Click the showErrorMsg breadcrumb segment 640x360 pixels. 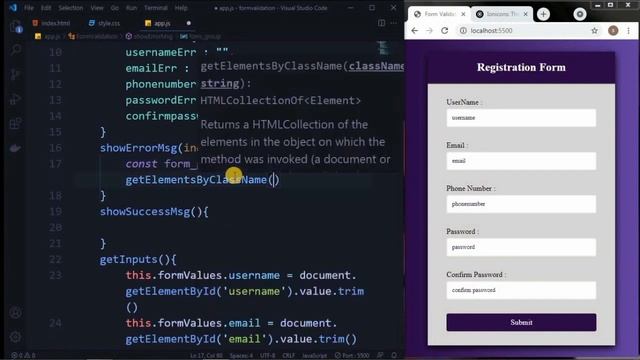[x=149, y=36]
